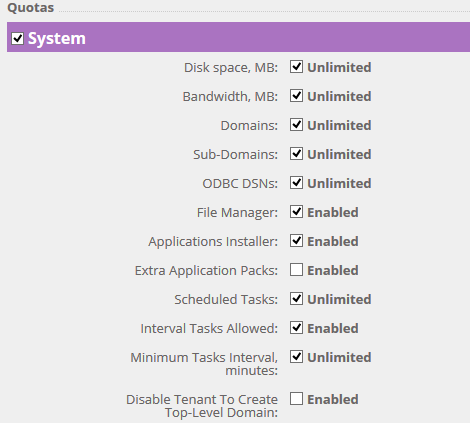Click the purple System header bar
470x423 pixels.
click(x=238, y=37)
